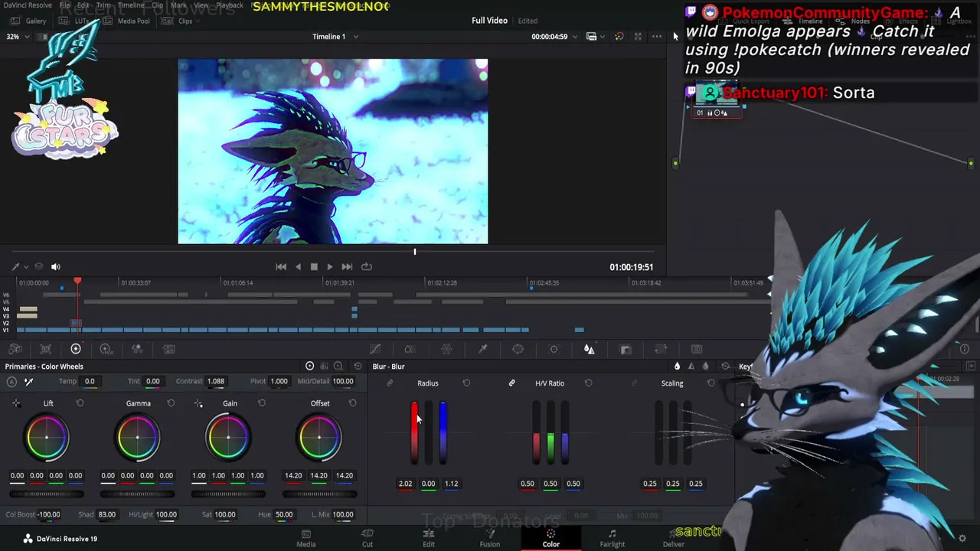Open the Timeline 1 name dropdown
The image size is (980, 551).
click(335, 37)
